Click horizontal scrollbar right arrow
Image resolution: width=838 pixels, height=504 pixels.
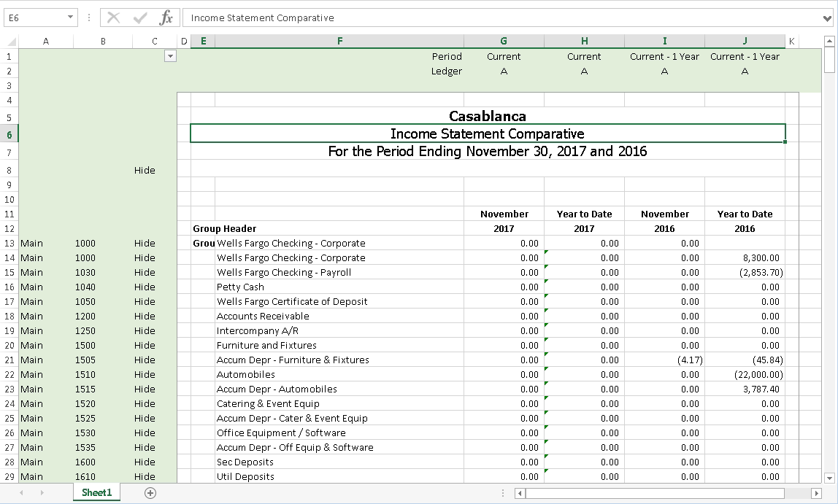[x=816, y=493]
